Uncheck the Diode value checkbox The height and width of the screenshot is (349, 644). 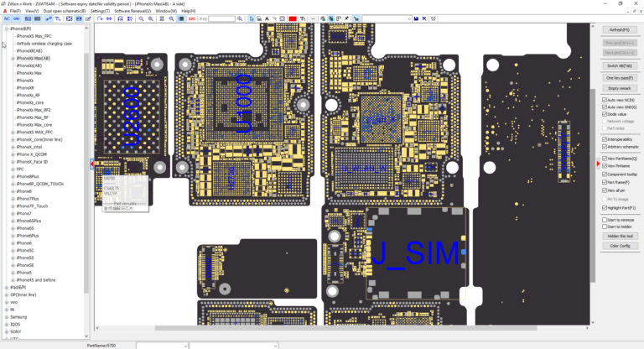tap(605, 114)
